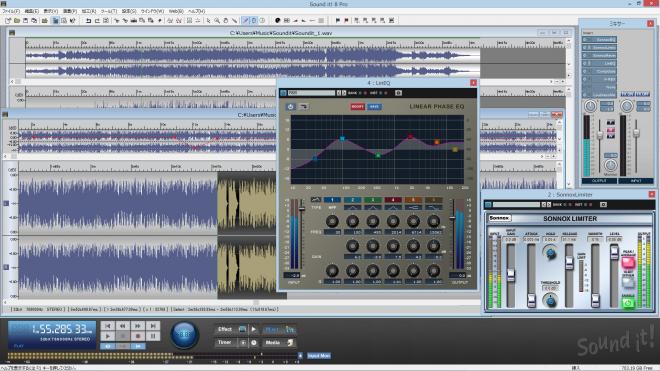Click the Input Mon button

[x=319, y=356]
